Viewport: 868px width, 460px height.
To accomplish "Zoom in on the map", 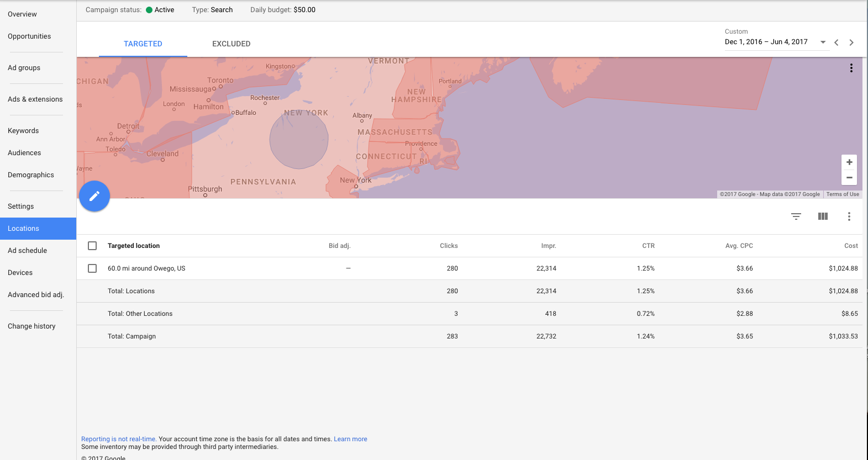I will pos(849,162).
